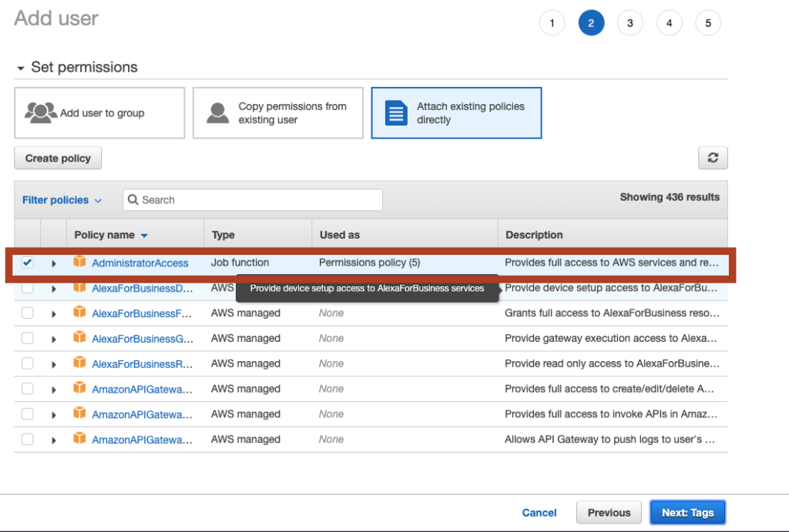This screenshot has height=532, width=789.
Task: Check the AlexaForBusinessG... policy checkbox
Action: coord(27,338)
